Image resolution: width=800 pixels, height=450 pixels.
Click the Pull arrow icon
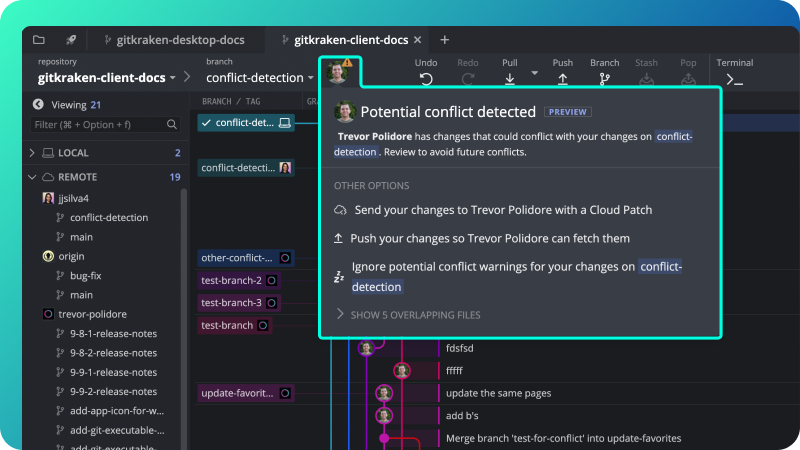point(510,79)
